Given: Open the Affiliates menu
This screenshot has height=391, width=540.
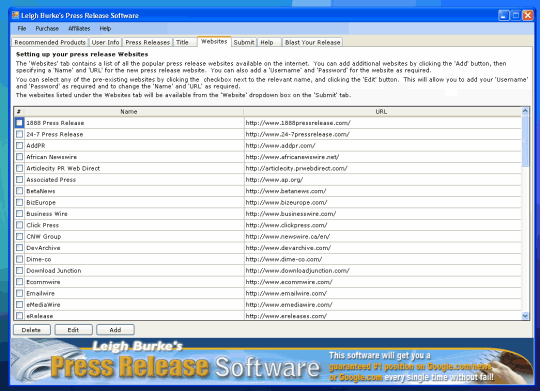Looking at the screenshot, I should [79, 29].
